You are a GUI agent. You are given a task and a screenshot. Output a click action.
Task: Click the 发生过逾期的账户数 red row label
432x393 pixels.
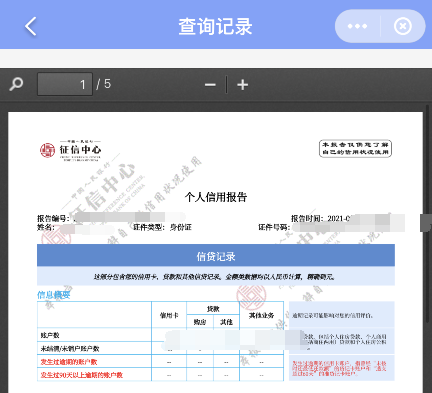[x=69, y=362]
